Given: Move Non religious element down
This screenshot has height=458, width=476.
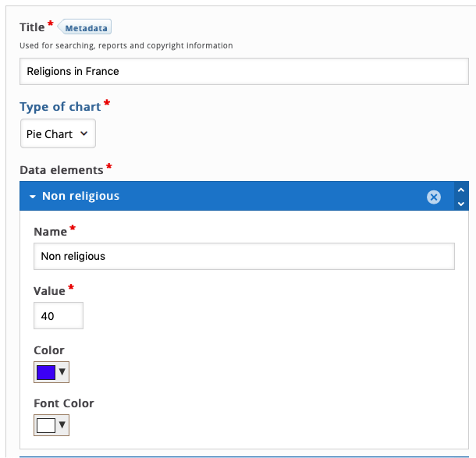Looking at the screenshot, I should 461,204.
